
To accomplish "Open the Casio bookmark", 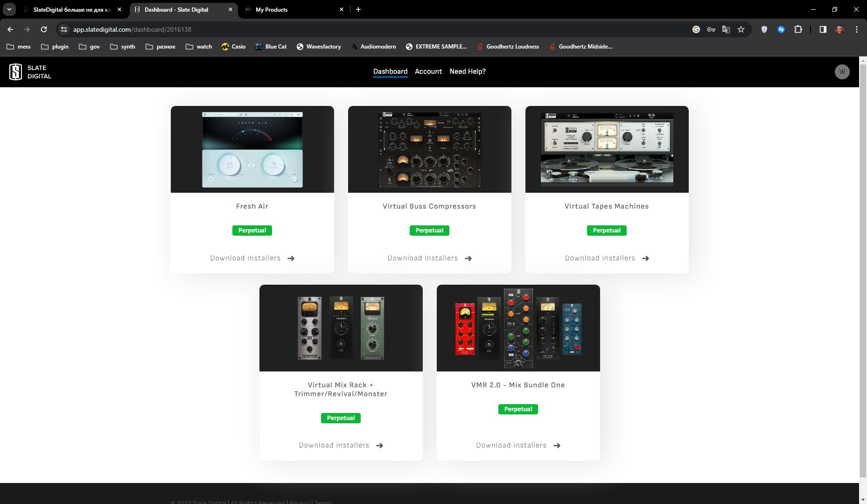I will coord(234,47).
